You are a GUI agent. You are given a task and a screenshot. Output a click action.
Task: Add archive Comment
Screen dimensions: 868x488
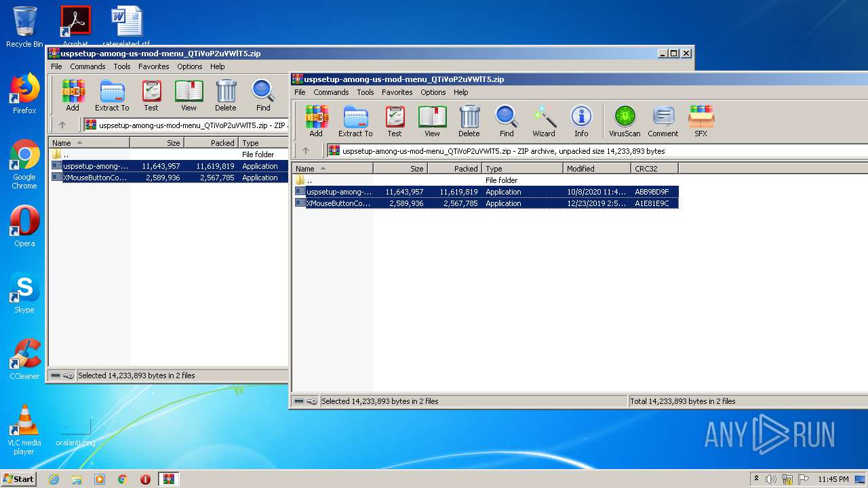pos(663,121)
